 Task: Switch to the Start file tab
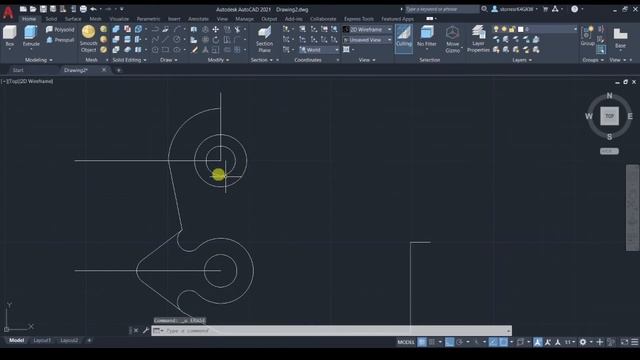[18, 70]
